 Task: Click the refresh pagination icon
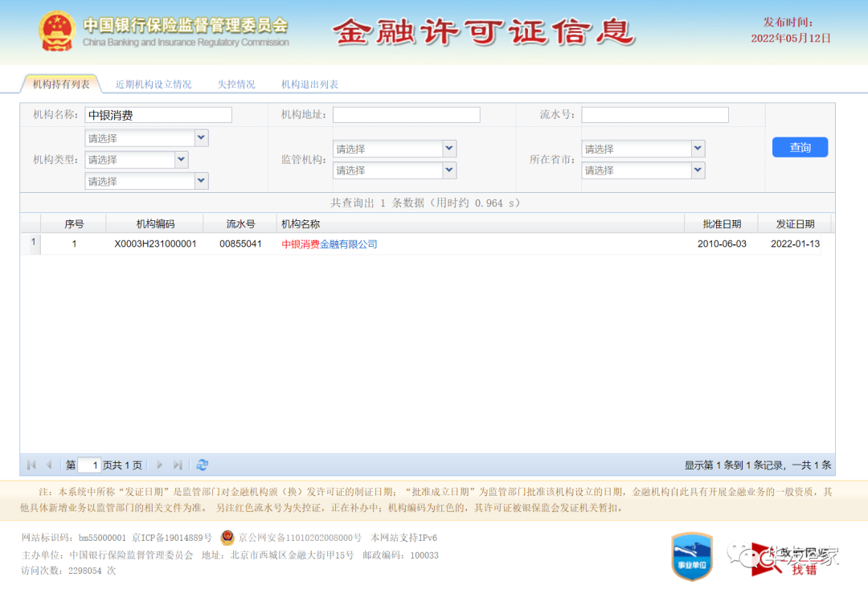pyautogui.click(x=203, y=465)
